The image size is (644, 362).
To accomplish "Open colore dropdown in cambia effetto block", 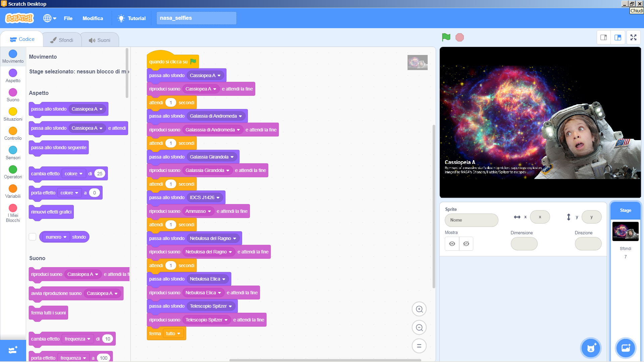I will click(x=73, y=174).
